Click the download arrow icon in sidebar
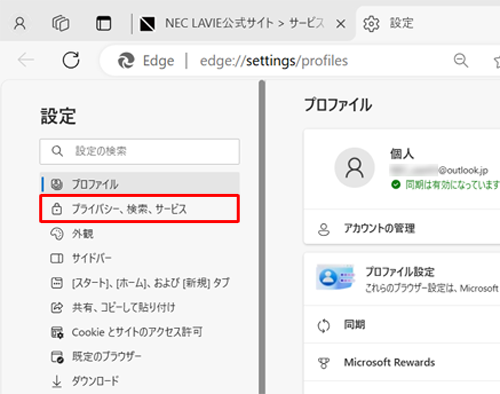500x394 pixels. click(57, 382)
